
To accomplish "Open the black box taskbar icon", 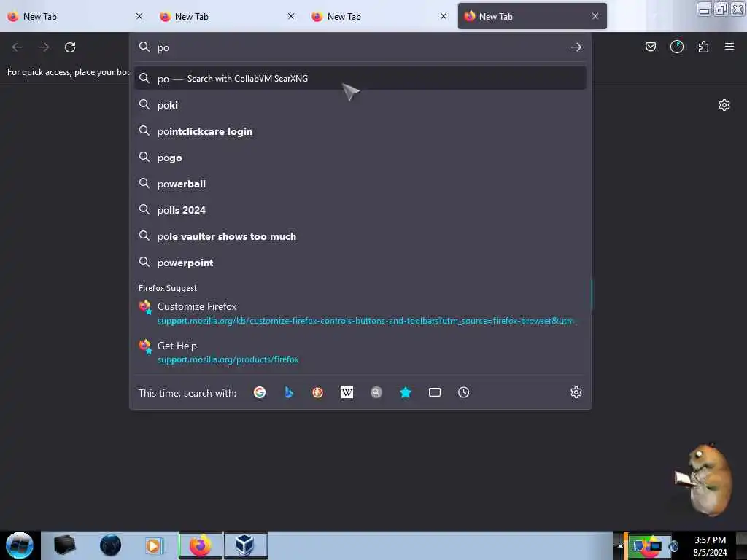I will 64,545.
